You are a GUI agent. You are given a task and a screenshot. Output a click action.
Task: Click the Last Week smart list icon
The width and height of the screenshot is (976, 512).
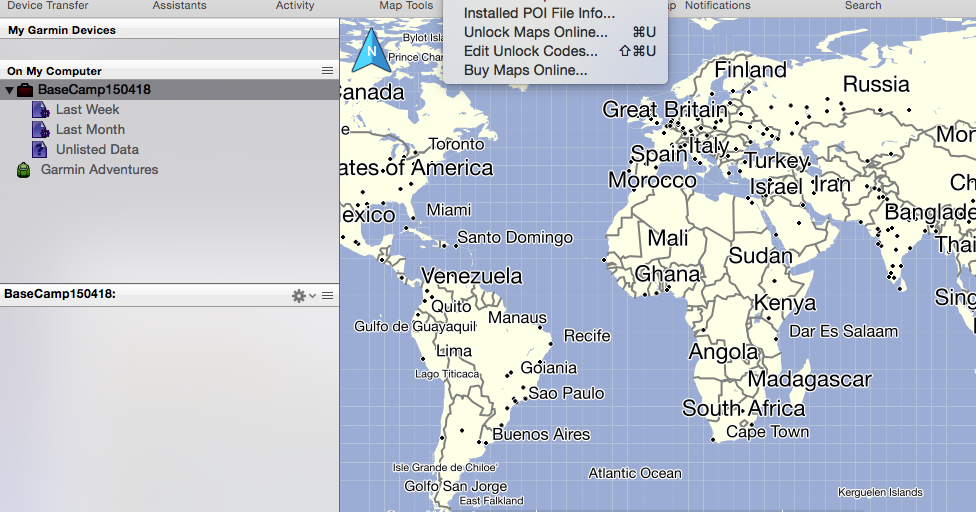(40, 110)
